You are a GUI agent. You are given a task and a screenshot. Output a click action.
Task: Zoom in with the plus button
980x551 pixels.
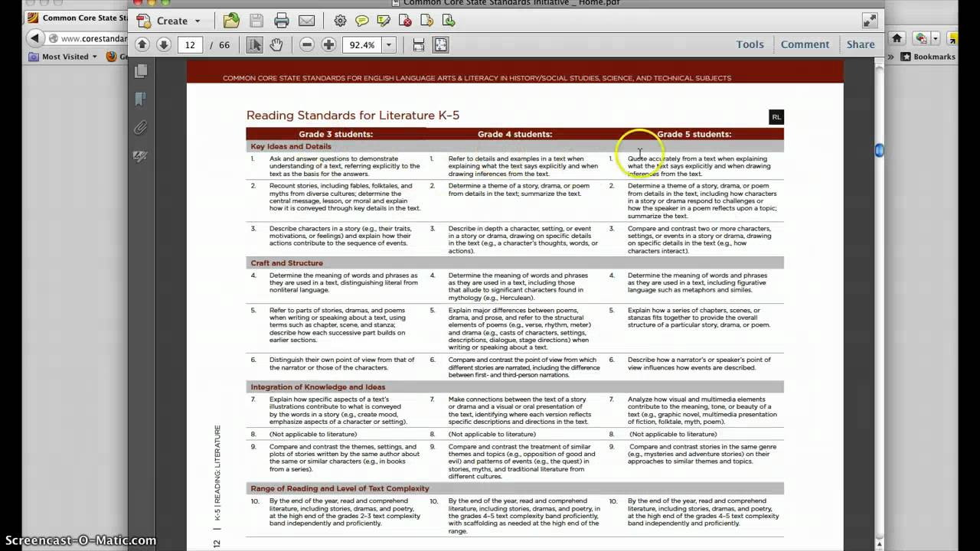pyautogui.click(x=328, y=45)
